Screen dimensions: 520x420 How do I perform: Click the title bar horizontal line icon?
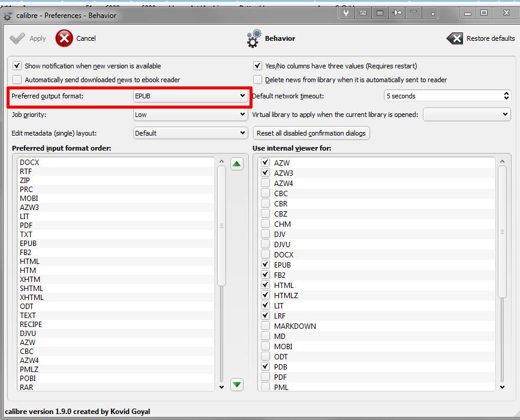click(x=413, y=12)
